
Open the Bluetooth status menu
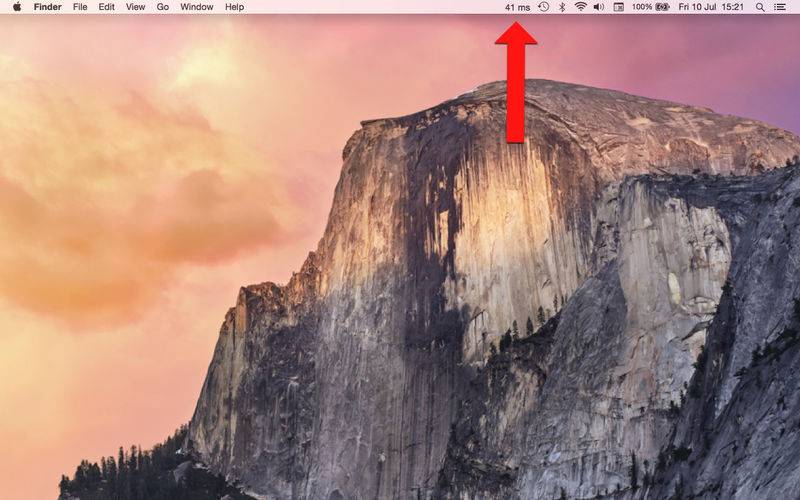tap(561, 7)
